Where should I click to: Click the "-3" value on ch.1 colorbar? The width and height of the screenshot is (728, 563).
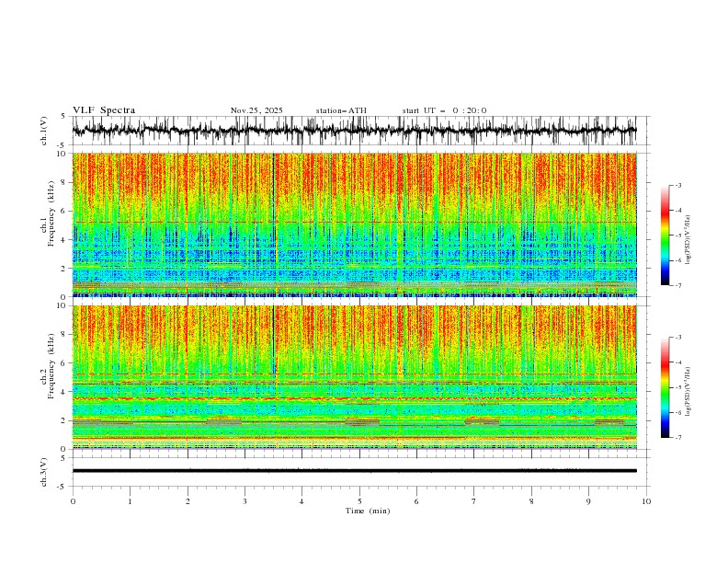pos(677,185)
